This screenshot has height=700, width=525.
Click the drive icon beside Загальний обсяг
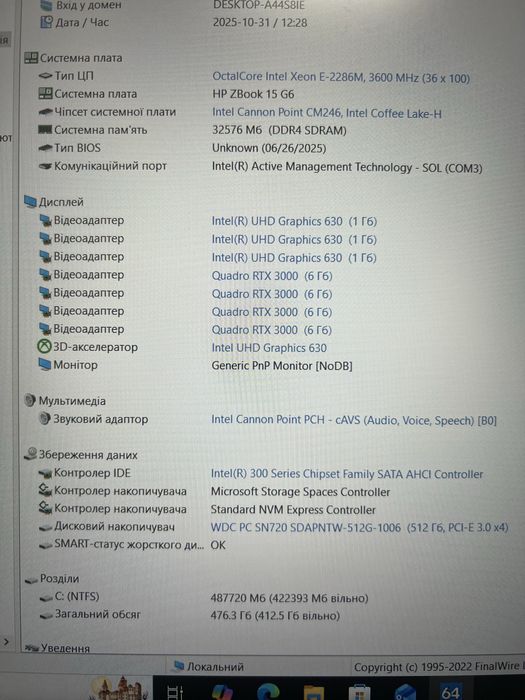(46, 616)
